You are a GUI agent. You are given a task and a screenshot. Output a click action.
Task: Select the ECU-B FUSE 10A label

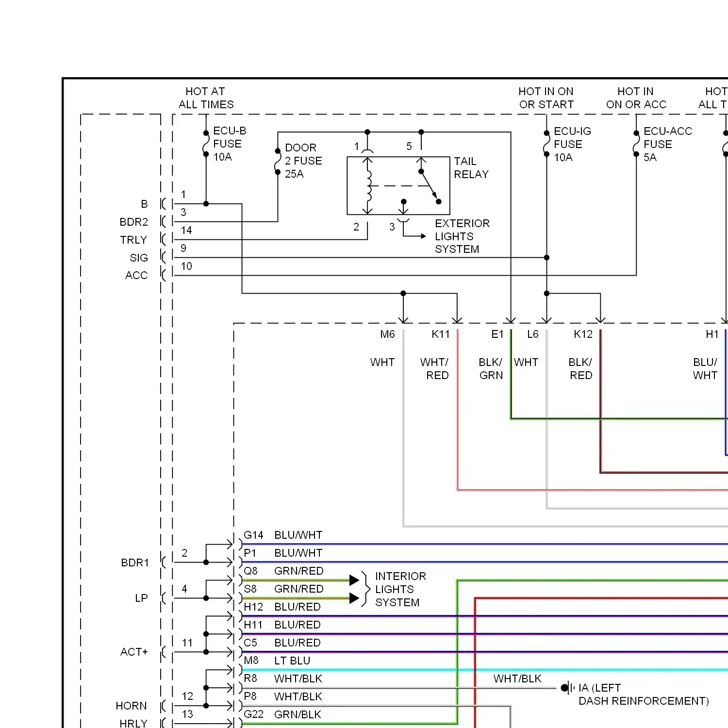coord(230,144)
